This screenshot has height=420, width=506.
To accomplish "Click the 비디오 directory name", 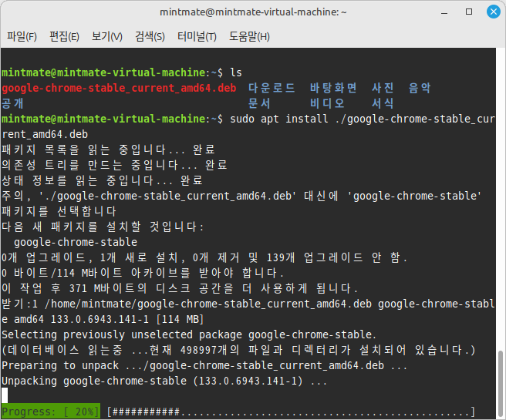I will click(327, 103).
